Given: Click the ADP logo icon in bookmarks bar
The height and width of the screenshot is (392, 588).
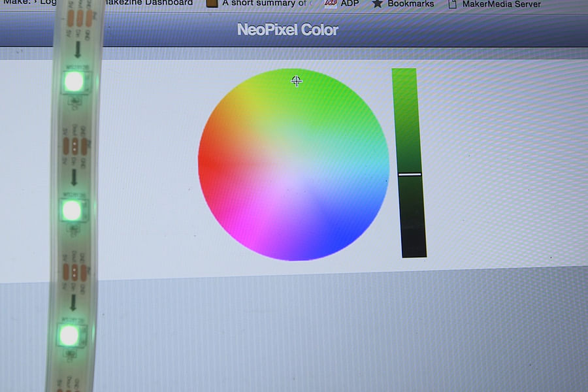Looking at the screenshot, I should click(330, 4).
